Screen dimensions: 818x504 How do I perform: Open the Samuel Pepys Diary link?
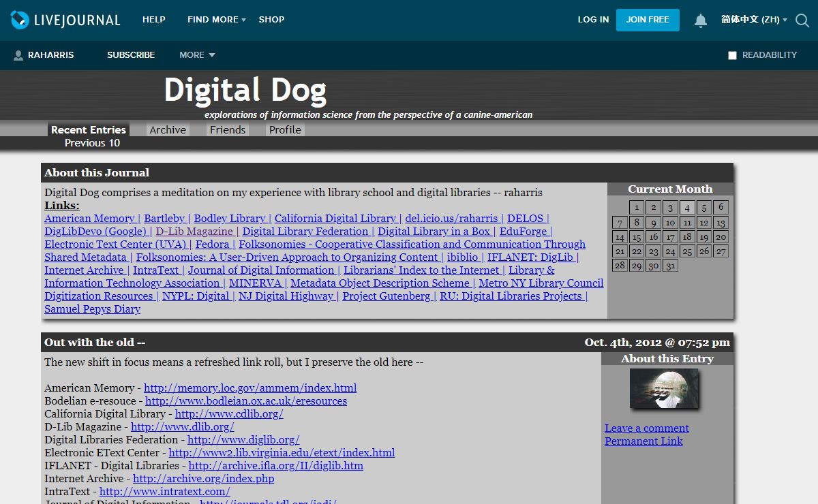(92, 309)
